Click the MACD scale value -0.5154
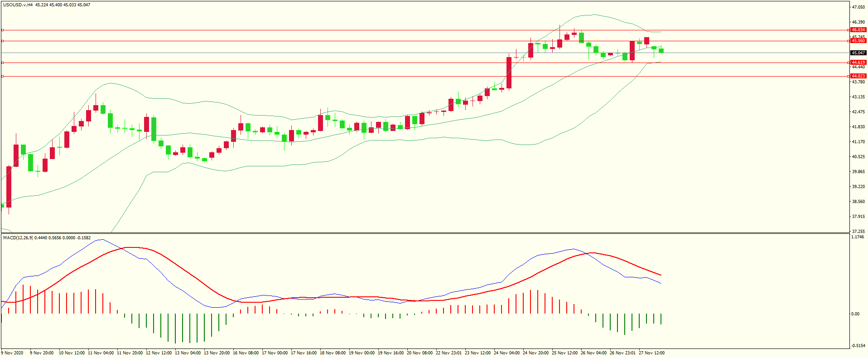Screen dimensions: 868x358 click(x=858, y=346)
